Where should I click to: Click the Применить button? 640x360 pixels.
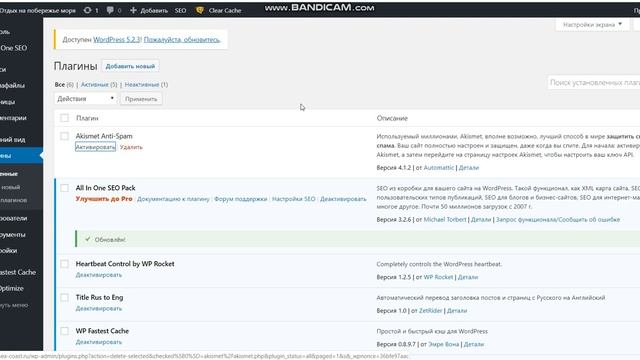coord(141,99)
